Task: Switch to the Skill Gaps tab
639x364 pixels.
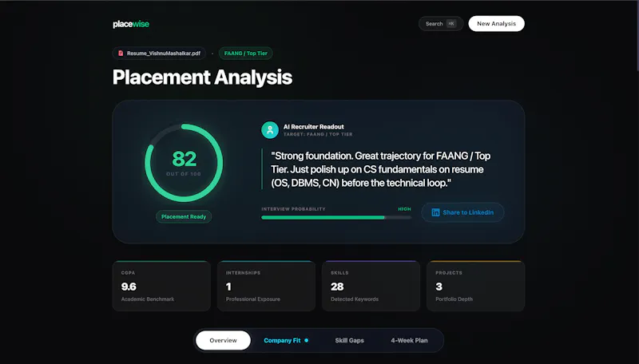Action: [350, 340]
